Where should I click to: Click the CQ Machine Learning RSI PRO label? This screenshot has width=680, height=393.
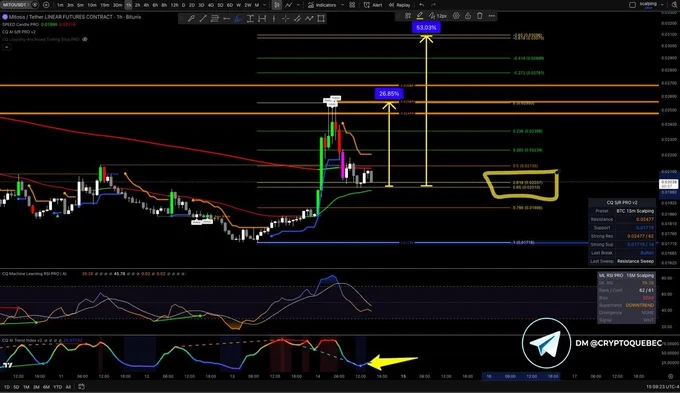(x=34, y=274)
